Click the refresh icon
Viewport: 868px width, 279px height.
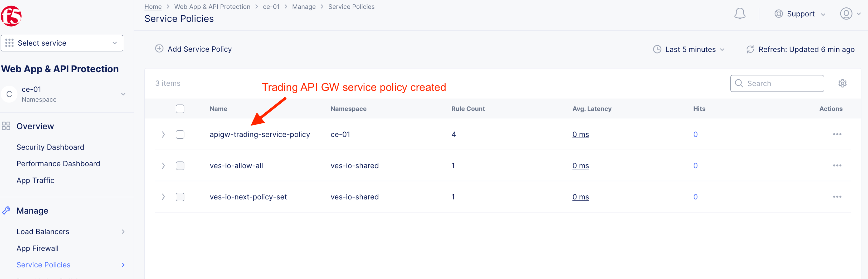(750, 49)
